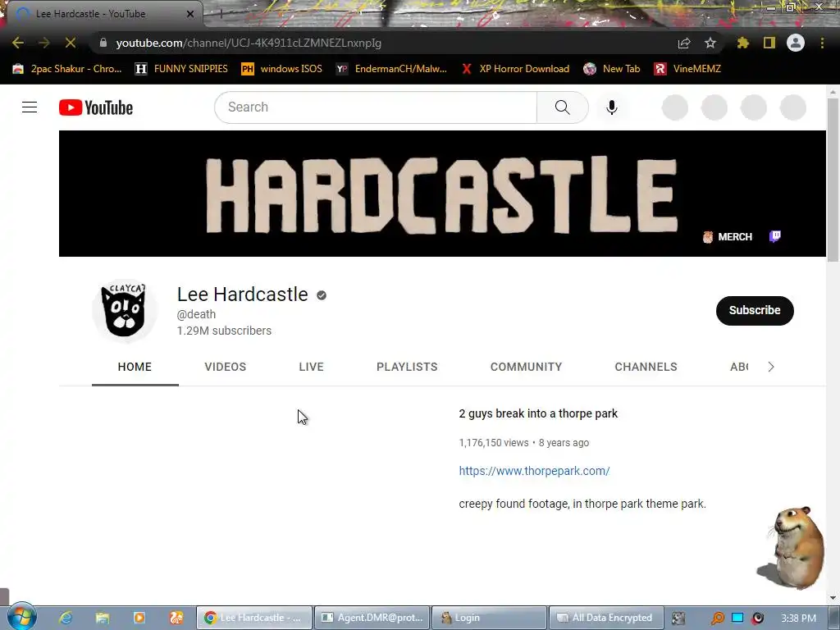
Task: Click the Search input field
Action: coord(376,107)
